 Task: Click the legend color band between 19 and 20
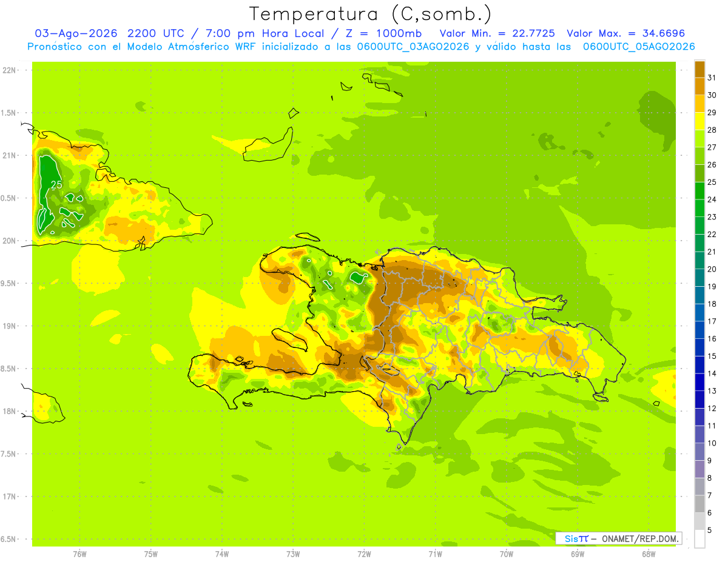pos(699,278)
